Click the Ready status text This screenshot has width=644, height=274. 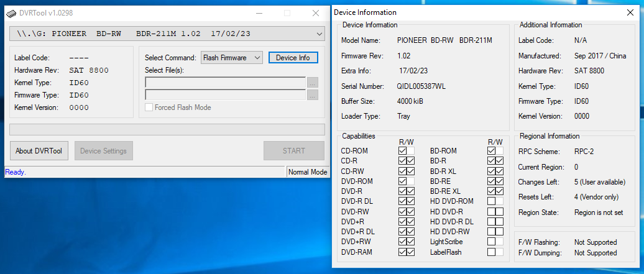click(x=16, y=172)
